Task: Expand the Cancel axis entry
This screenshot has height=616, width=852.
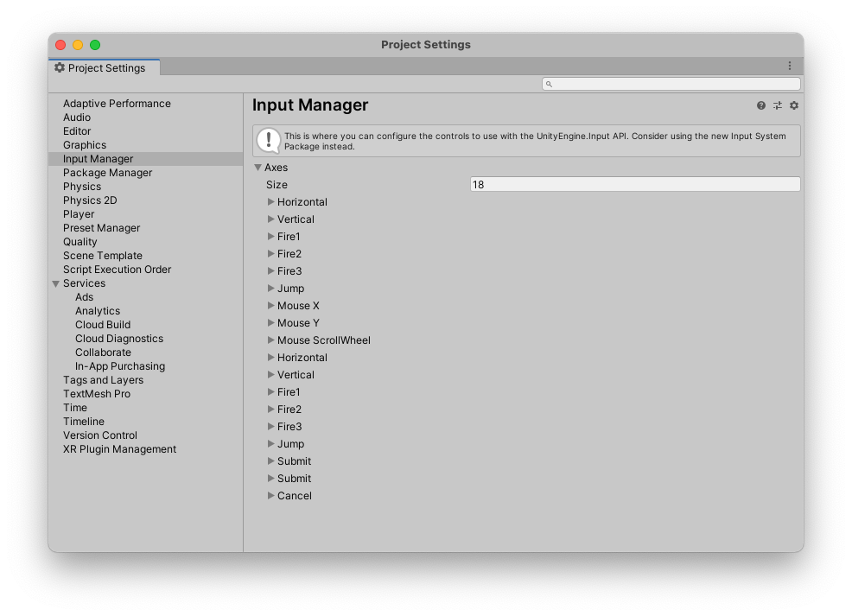Action: click(x=270, y=495)
